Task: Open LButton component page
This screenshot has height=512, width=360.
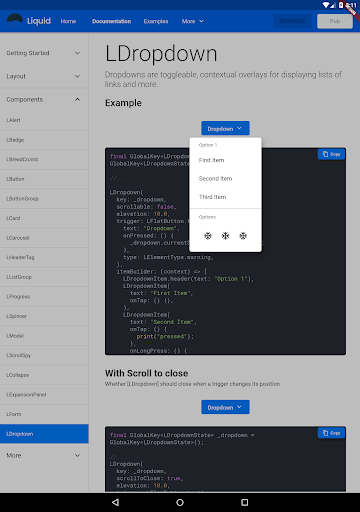Action: point(44,179)
